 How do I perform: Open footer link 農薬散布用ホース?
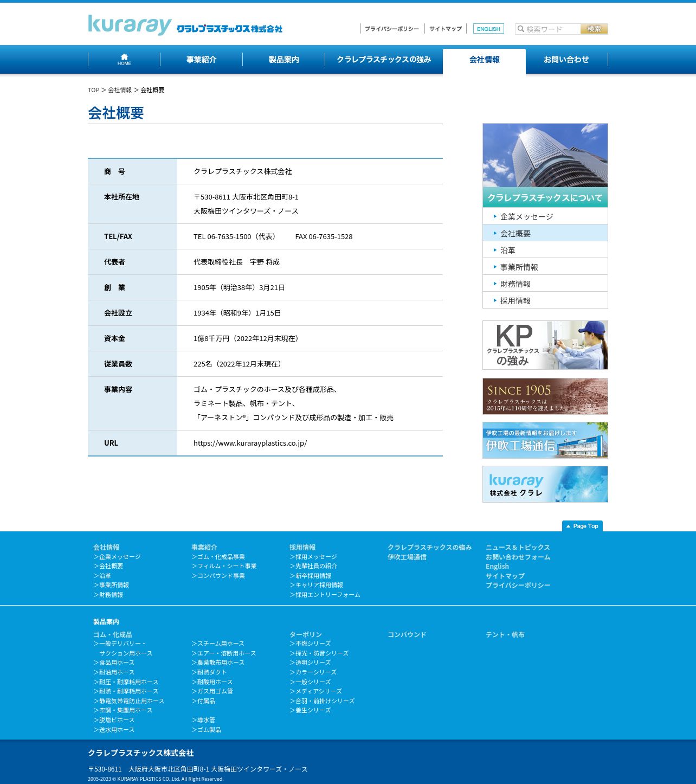(218, 663)
